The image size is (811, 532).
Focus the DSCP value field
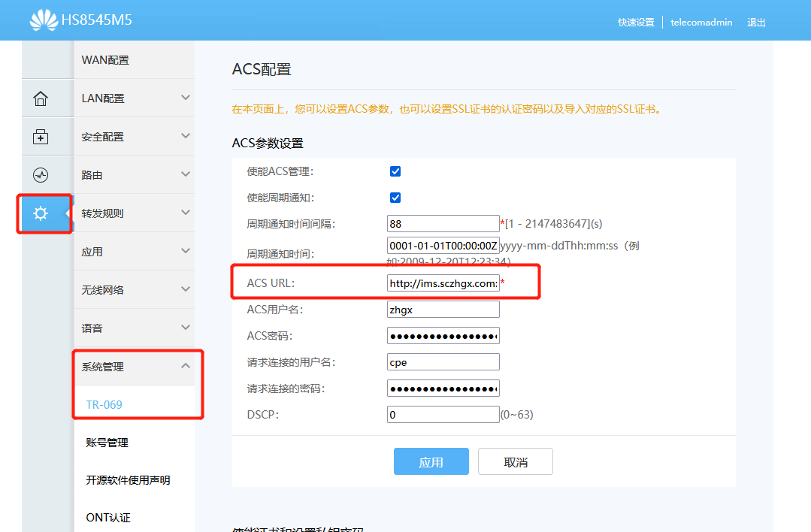coord(443,415)
